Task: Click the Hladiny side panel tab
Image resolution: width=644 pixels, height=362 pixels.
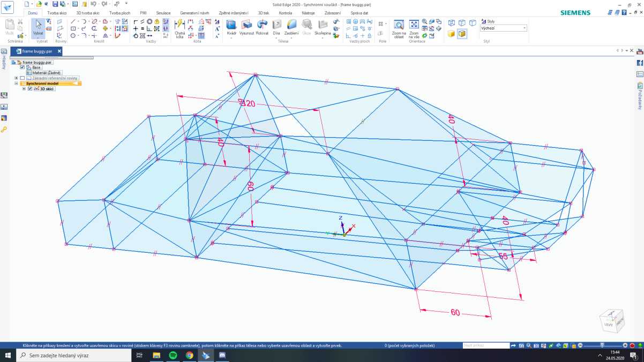Action: click(4, 59)
